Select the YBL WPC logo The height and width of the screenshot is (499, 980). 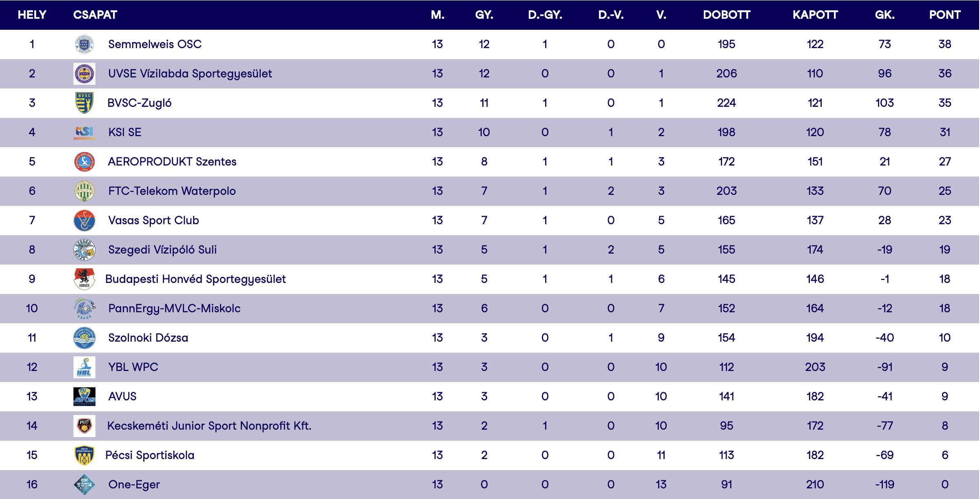coord(84,367)
